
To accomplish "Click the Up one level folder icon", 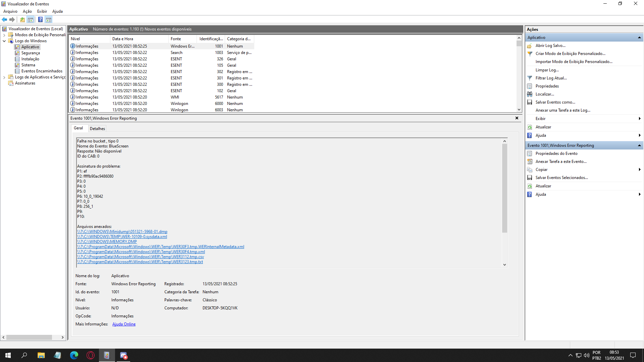I will click(22, 19).
